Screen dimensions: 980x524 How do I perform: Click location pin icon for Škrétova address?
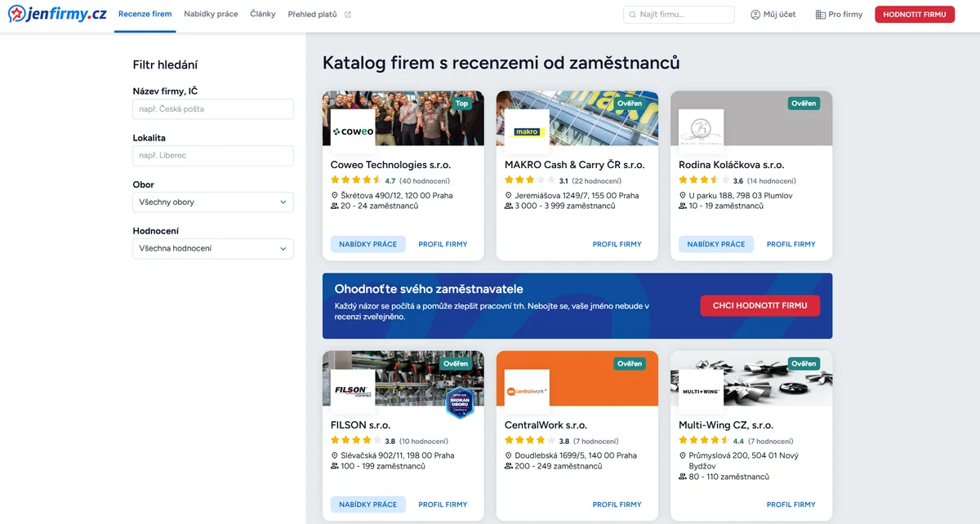(x=335, y=196)
